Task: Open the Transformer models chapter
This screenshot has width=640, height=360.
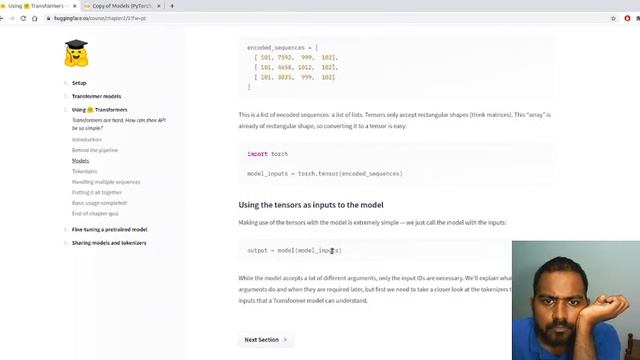Action: pyautogui.click(x=96, y=96)
